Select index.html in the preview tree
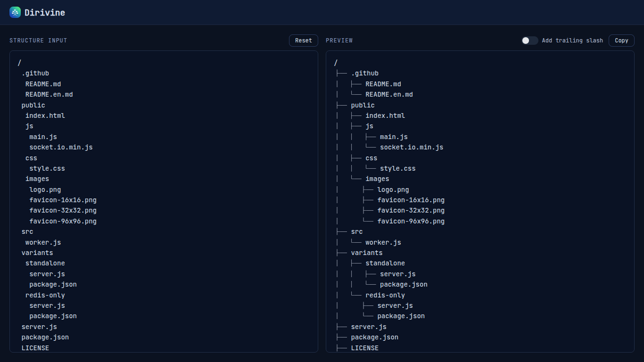The height and width of the screenshot is (362, 644). tap(385, 115)
